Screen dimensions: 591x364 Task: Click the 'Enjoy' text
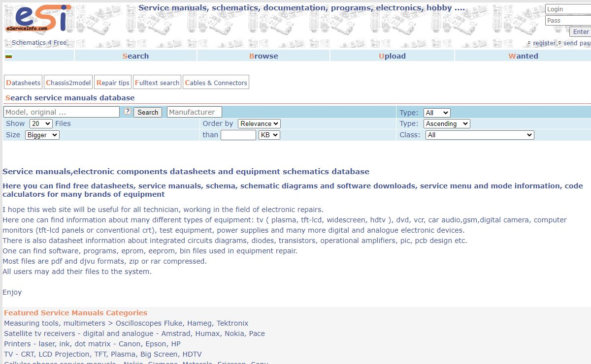(x=12, y=292)
